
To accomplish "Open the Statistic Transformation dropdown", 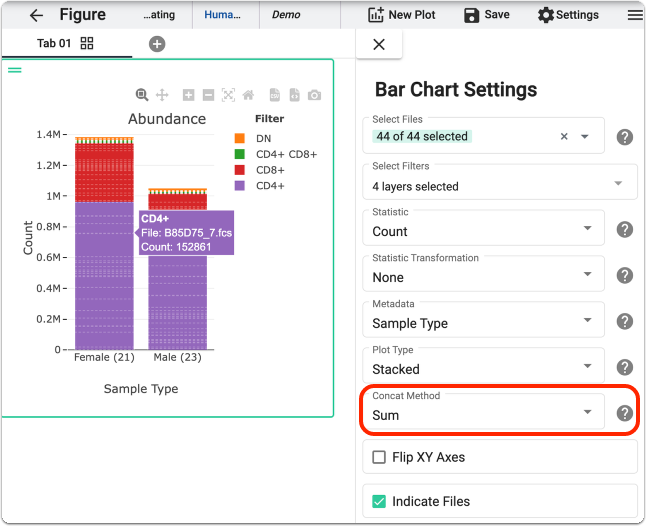I will point(483,274).
